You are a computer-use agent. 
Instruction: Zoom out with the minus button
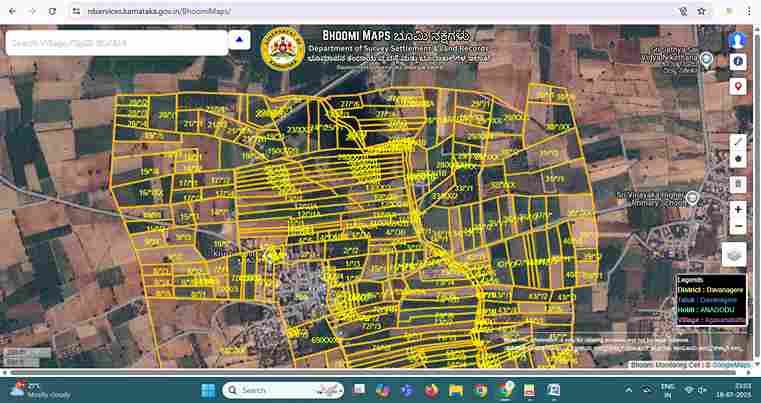[x=738, y=228]
